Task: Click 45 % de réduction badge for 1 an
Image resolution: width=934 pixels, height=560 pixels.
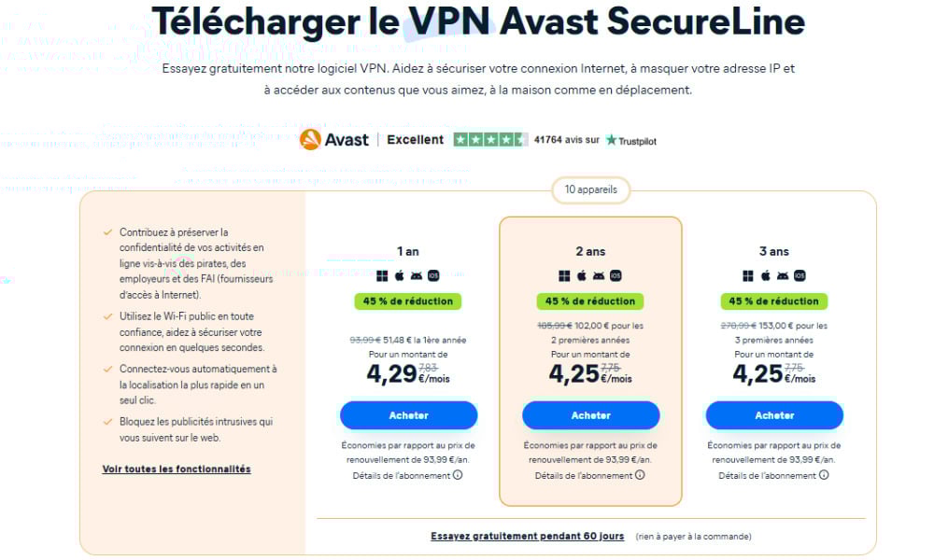Action: click(407, 301)
